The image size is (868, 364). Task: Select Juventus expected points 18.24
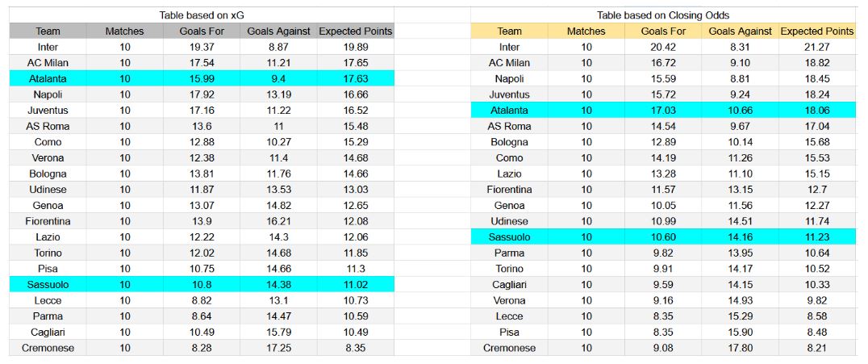[x=817, y=94]
